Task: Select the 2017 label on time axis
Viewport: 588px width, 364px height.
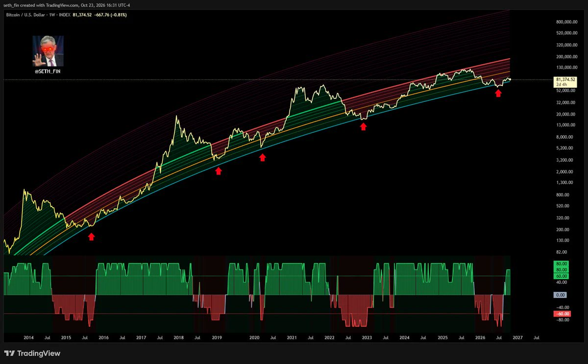Action: tap(141, 338)
